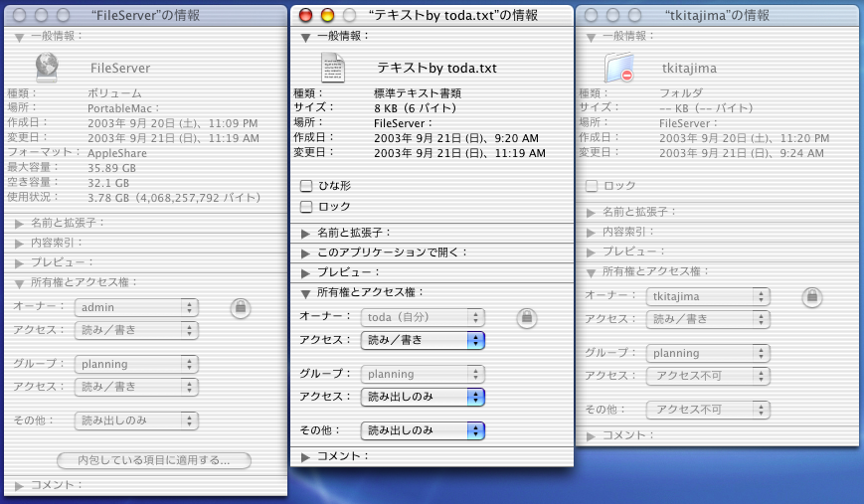This screenshot has width=864, height=504.
Task: Open その他 access dropdown in text file window
Action: [422, 430]
